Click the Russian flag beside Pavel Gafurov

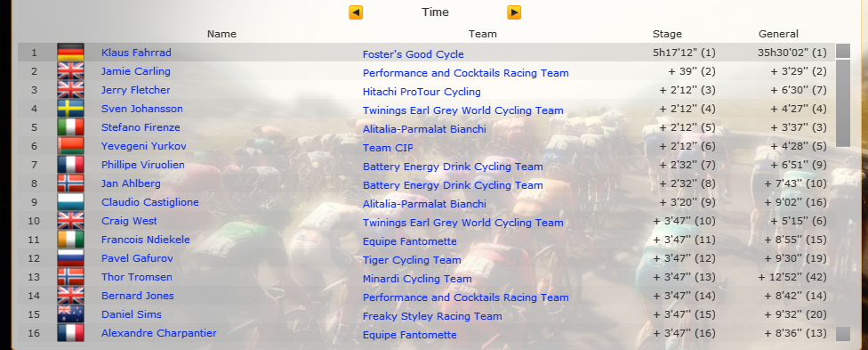point(71,258)
